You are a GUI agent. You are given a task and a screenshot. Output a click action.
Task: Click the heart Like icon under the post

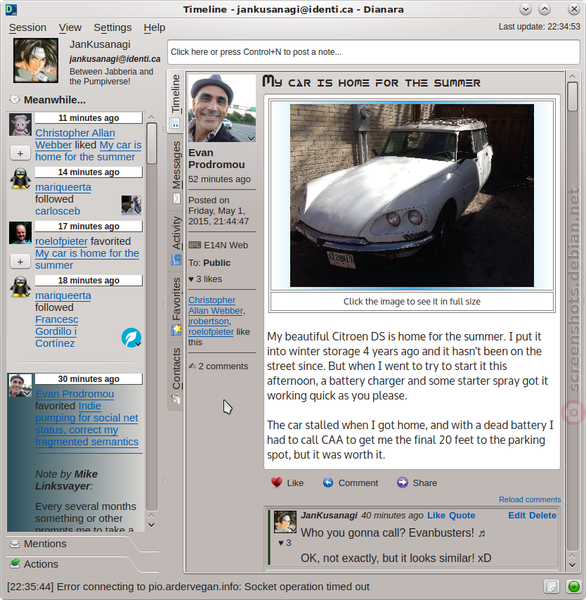click(x=276, y=483)
